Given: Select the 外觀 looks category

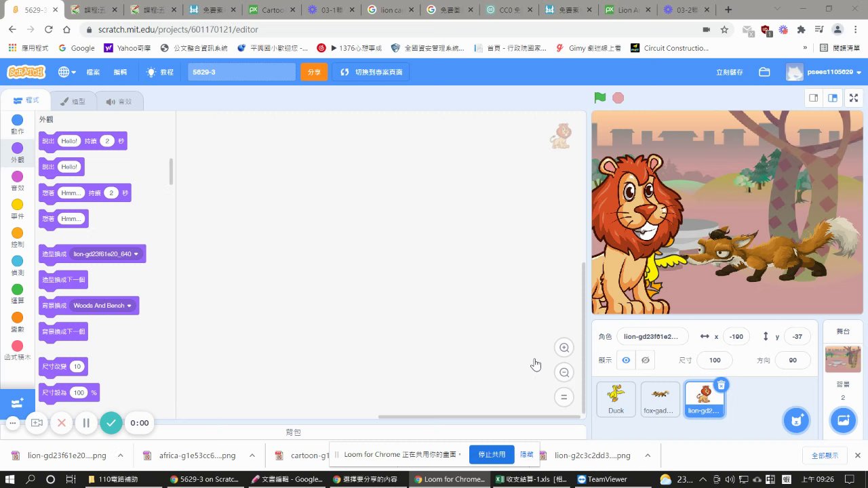Looking at the screenshot, I should (18, 153).
